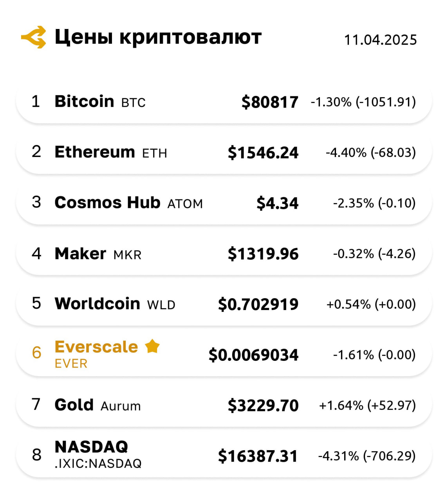Viewport: 448px width, 501px height.
Task: Click the gold star beside Everscale
Action: pyautogui.click(x=152, y=346)
